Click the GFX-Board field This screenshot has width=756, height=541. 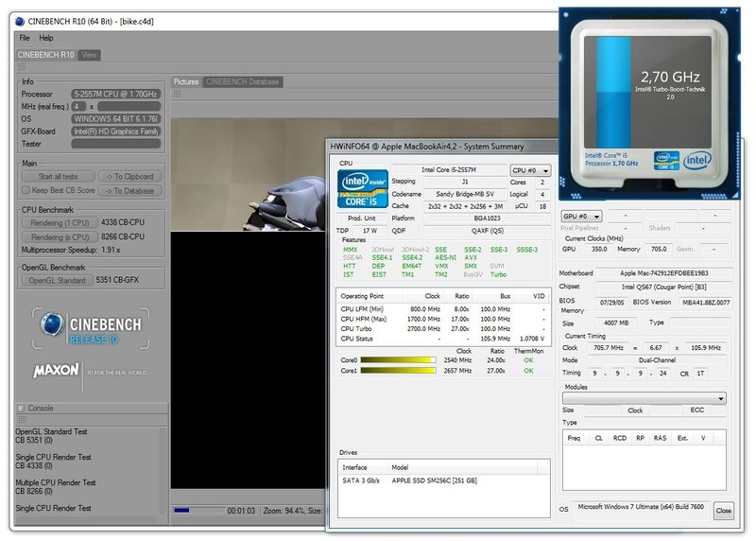pyautogui.click(x=115, y=131)
